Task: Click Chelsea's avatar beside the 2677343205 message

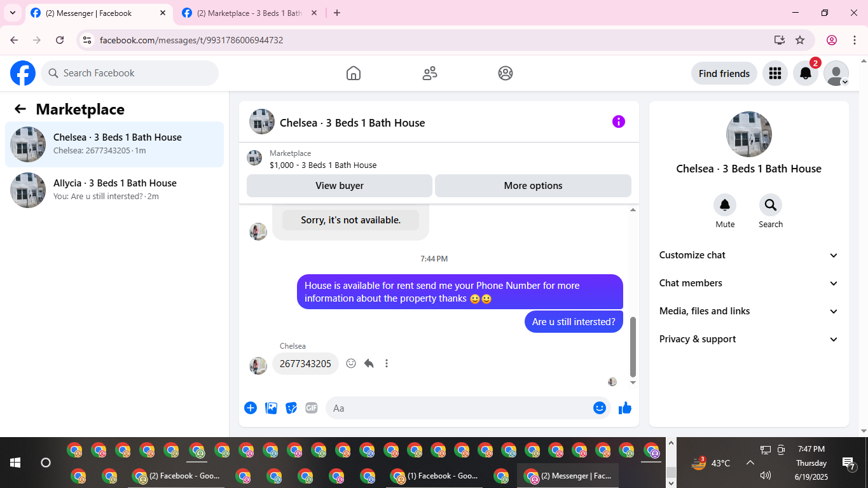Action: (x=258, y=365)
